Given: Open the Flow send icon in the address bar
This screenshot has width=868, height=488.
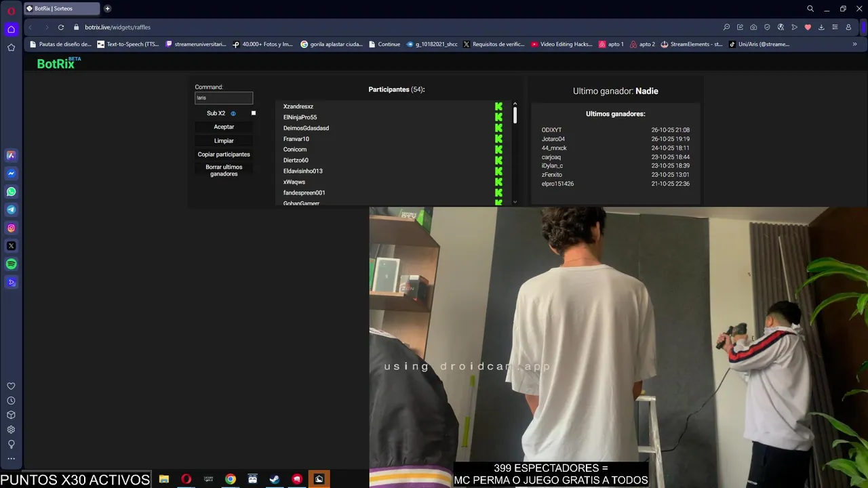Looking at the screenshot, I should tap(794, 27).
